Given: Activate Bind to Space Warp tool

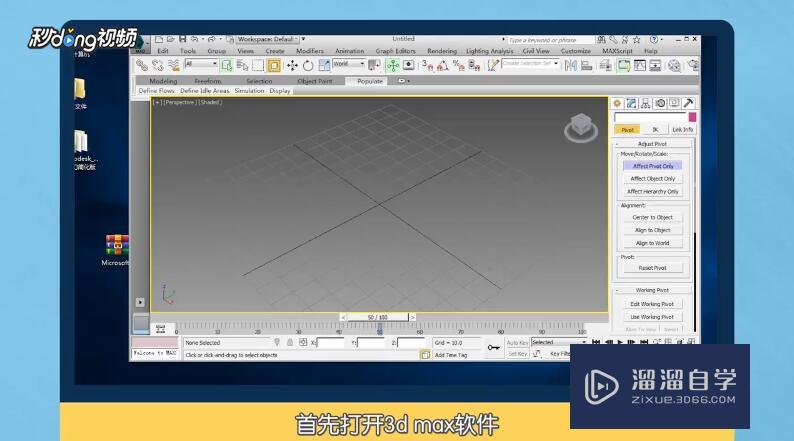Looking at the screenshot, I should pyautogui.click(x=174, y=65).
